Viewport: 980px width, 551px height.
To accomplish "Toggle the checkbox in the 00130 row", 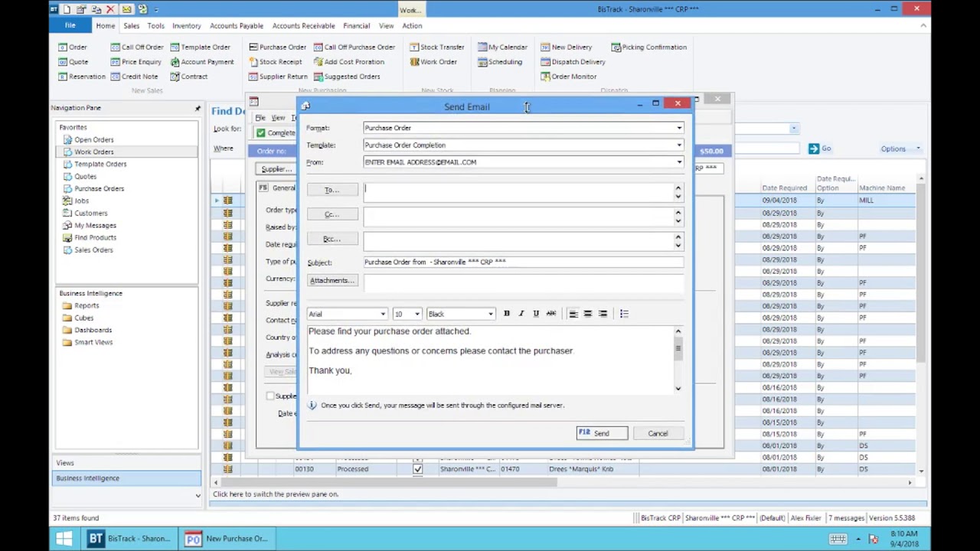I will pyautogui.click(x=417, y=468).
